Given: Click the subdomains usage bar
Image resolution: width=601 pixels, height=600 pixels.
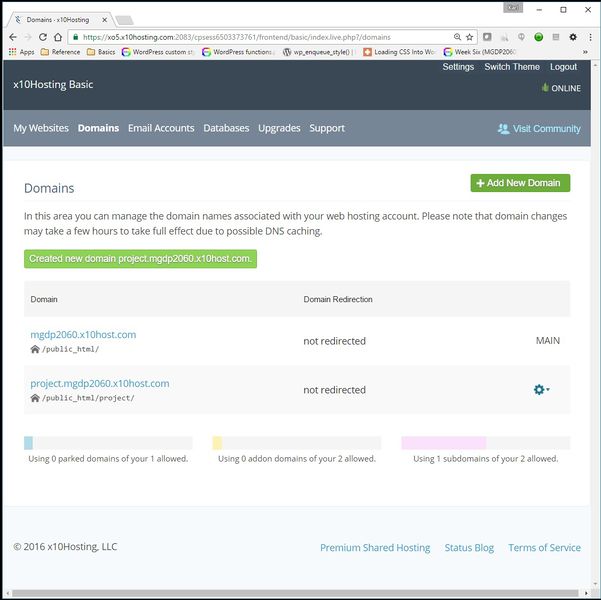Looking at the screenshot, I should (x=486, y=443).
